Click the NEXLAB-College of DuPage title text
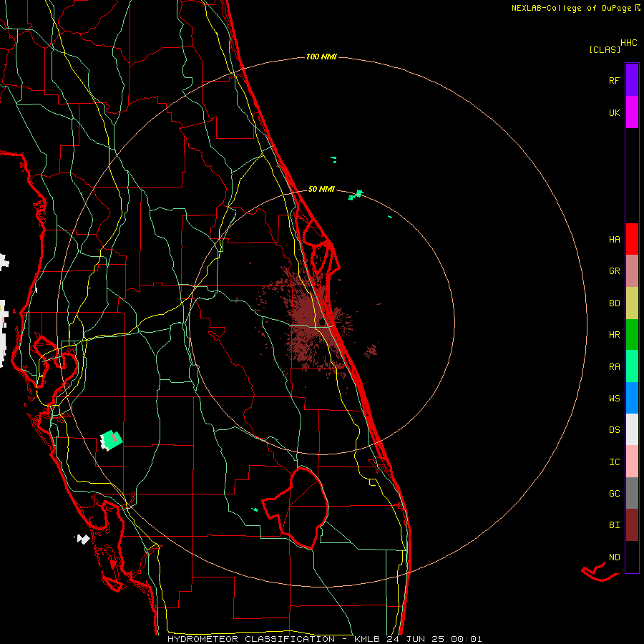 571,8
